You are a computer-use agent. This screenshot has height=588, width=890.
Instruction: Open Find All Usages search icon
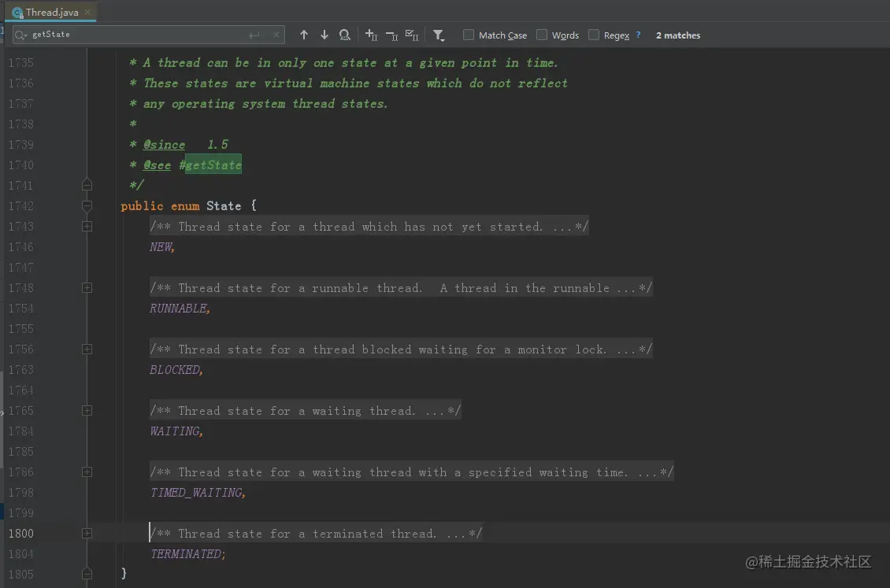(x=344, y=35)
